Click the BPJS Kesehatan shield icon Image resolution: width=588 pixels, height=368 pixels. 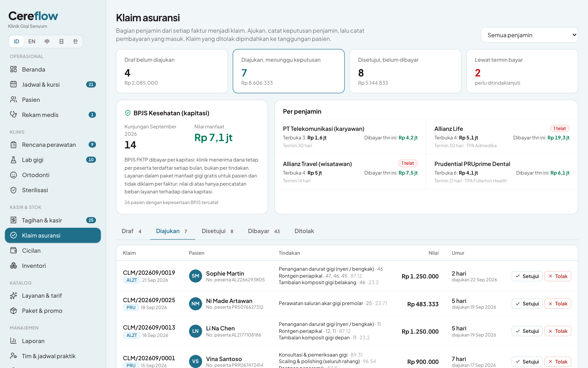(x=128, y=113)
